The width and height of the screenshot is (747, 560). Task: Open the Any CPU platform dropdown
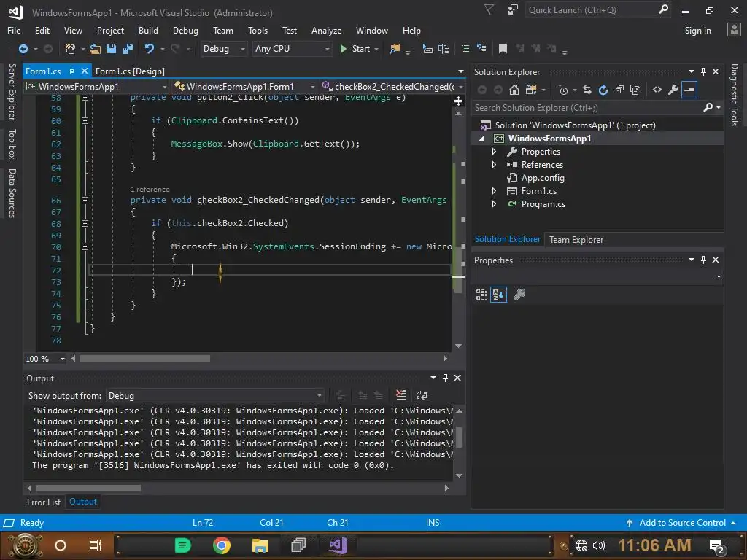pyautogui.click(x=292, y=49)
